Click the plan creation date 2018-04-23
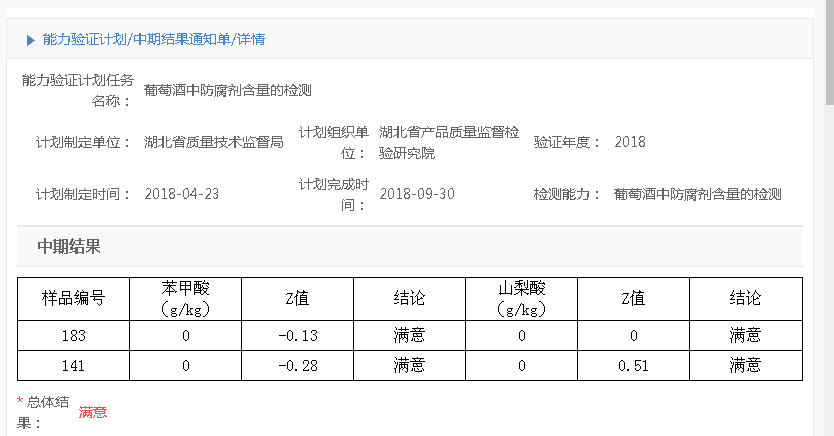This screenshot has height=436, width=834. (x=182, y=194)
